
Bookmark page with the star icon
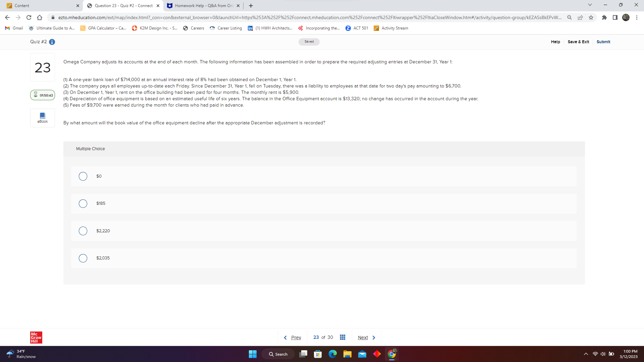tap(591, 17)
